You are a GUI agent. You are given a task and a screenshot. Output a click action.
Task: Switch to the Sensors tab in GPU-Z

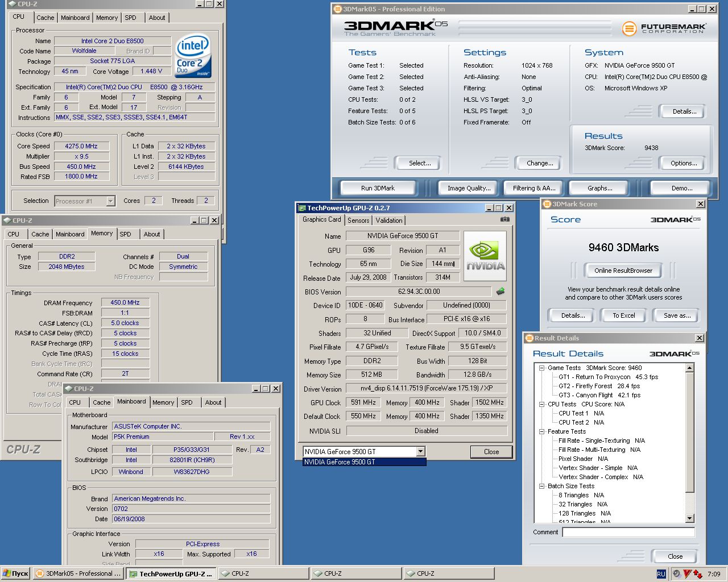(x=358, y=221)
